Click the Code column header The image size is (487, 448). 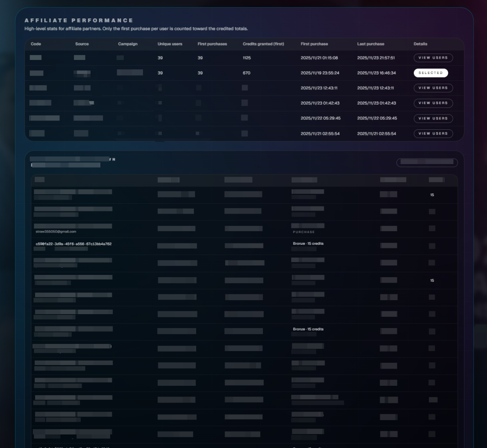click(x=36, y=44)
